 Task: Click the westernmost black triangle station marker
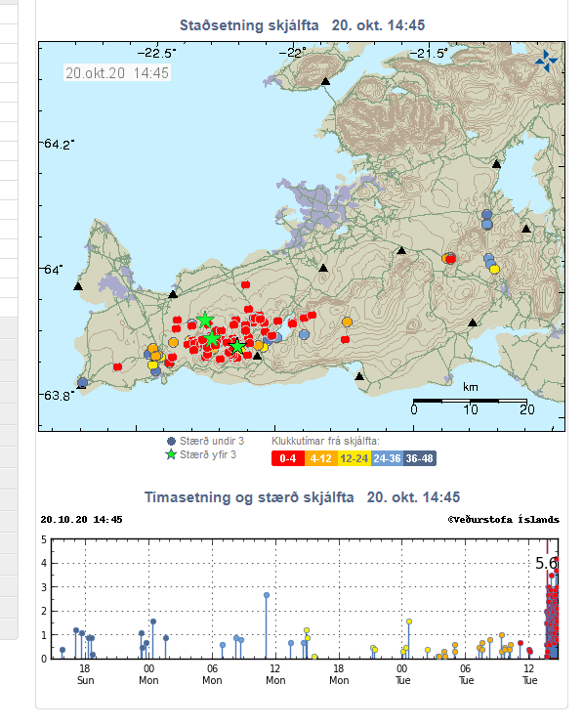click(x=78, y=287)
